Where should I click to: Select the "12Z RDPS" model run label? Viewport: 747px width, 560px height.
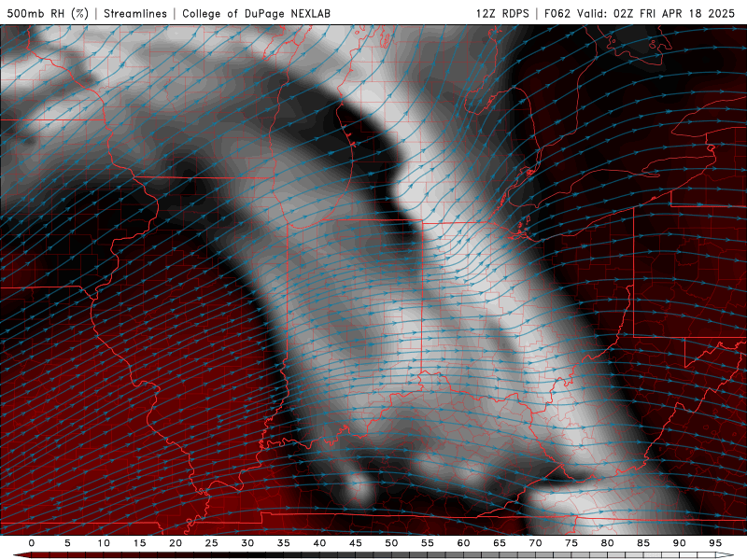tap(502, 13)
